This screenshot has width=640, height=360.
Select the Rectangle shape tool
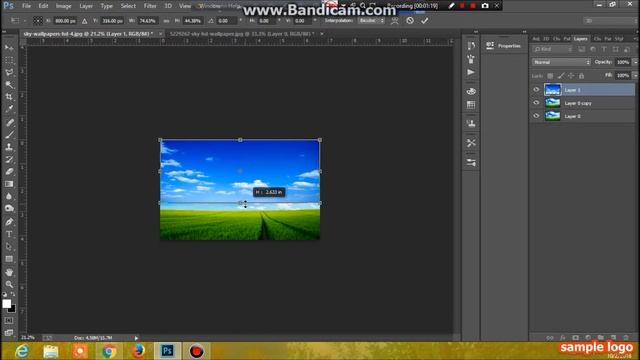coord(9,259)
